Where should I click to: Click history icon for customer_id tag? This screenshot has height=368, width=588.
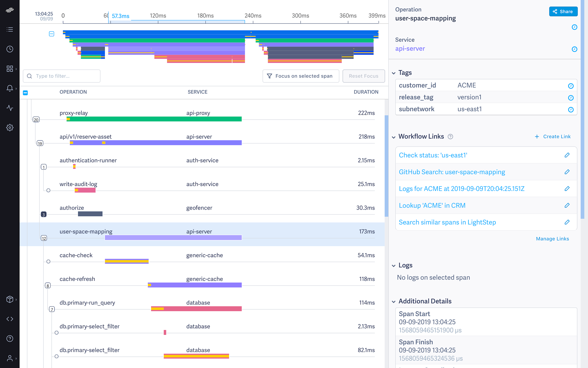(571, 86)
